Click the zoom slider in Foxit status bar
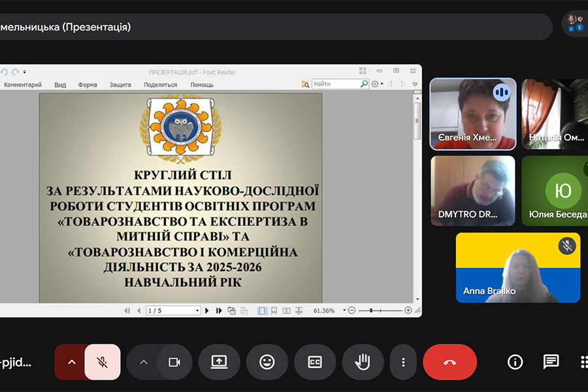The image size is (588, 392). 380,311
